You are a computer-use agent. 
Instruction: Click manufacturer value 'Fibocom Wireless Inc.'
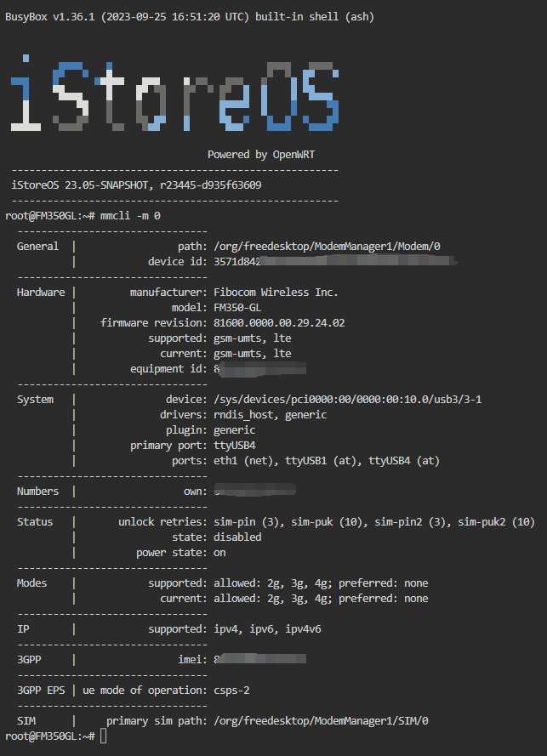276,293
